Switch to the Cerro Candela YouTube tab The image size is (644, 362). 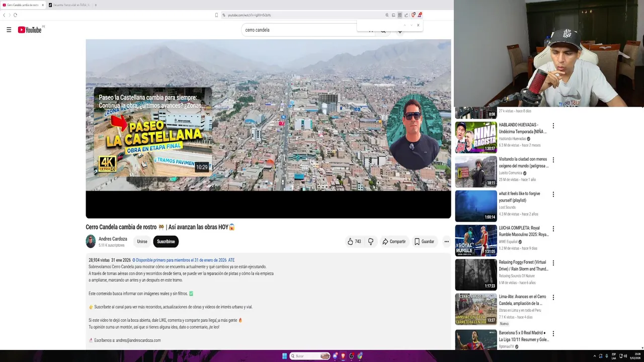click(x=23, y=5)
